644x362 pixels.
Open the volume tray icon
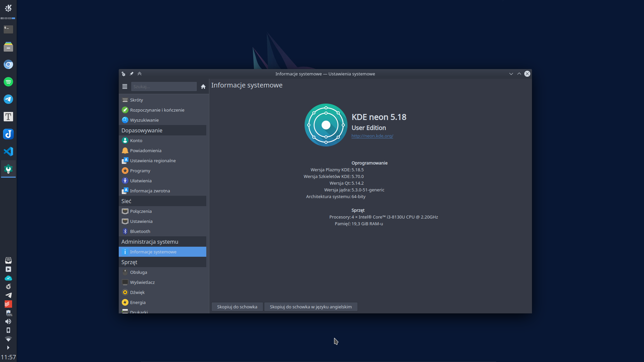(8, 321)
